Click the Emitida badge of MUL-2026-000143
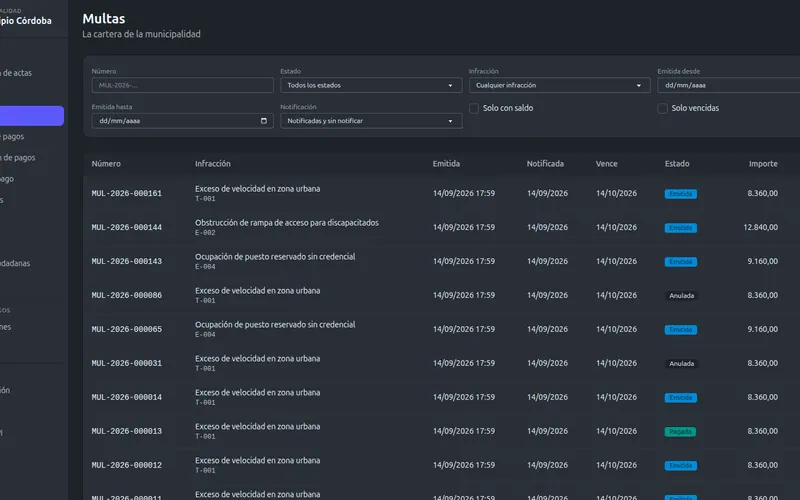800x500 pixels. point(681,262)
